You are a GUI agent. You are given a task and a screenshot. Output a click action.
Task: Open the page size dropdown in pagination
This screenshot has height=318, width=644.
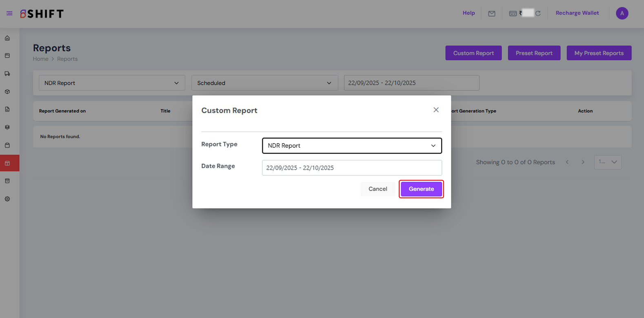(x=608, y=162)
